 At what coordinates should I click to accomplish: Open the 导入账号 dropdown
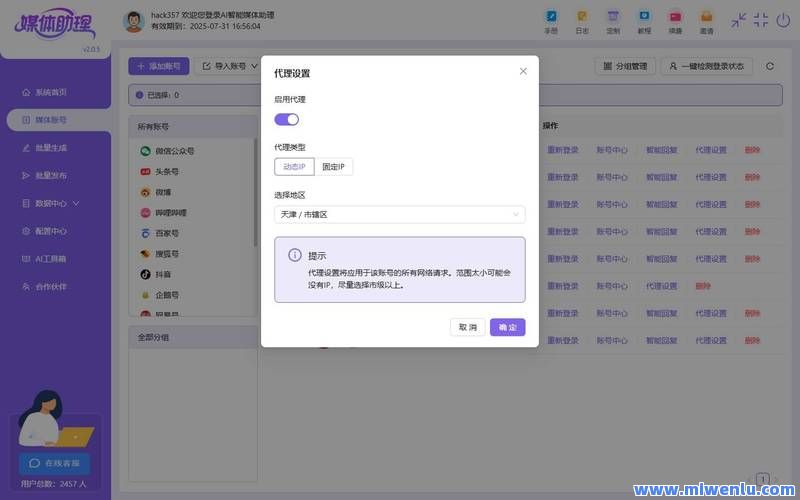pos(230,66)
